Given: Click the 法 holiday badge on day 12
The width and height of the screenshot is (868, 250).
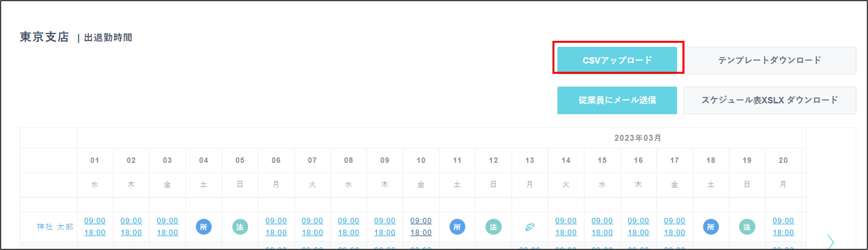Looking at the screenshot, I should point(493,227).
